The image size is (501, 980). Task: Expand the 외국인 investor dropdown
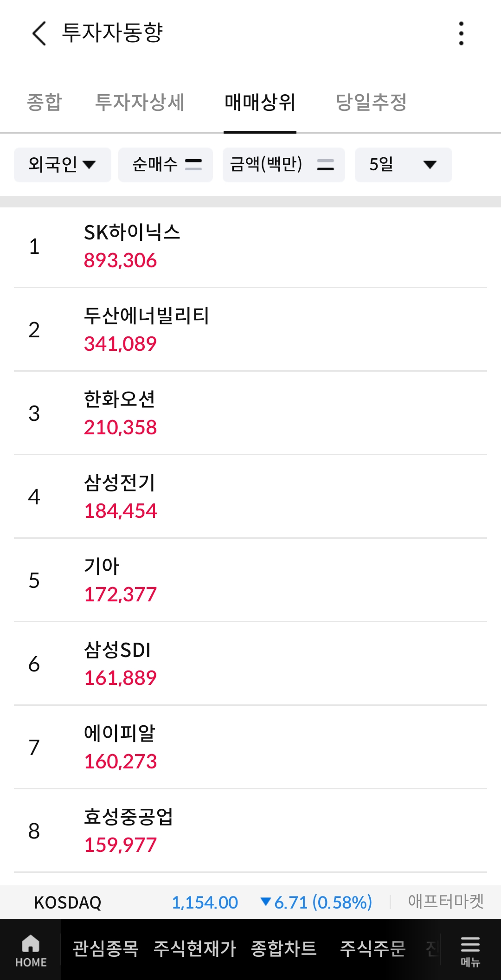(x=63, y=165)
